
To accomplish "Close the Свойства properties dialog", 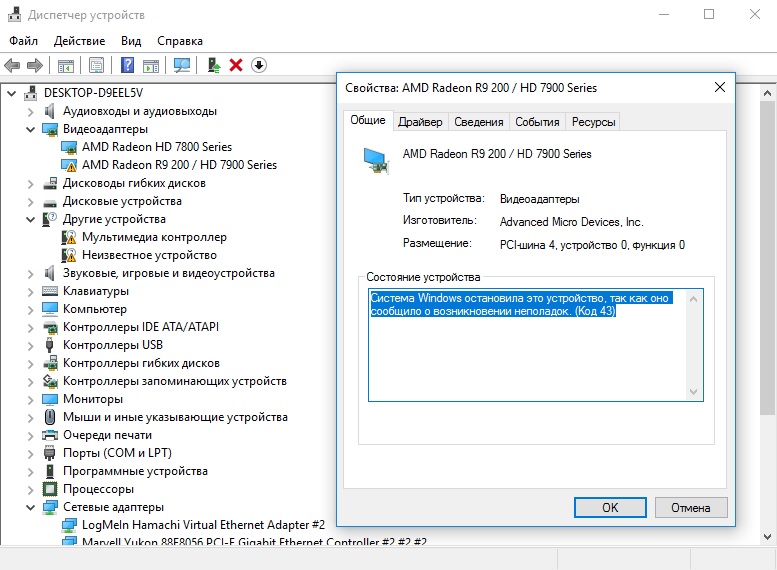I will (x=720, y=87).
